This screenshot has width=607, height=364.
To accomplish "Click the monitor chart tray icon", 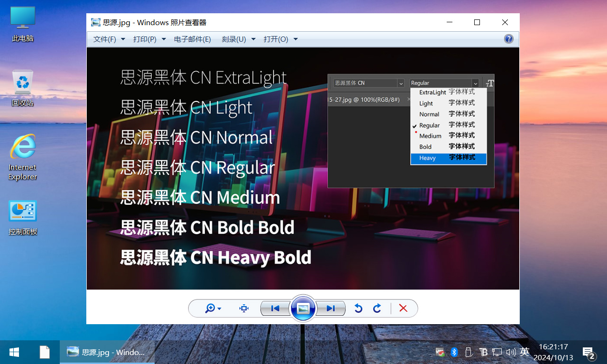I will click(x=441, y=352).
